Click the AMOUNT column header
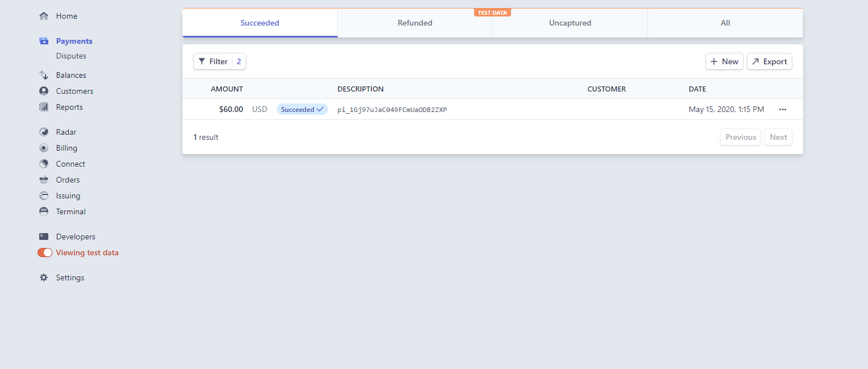868x369 pixels. click(x=227, y=89)
